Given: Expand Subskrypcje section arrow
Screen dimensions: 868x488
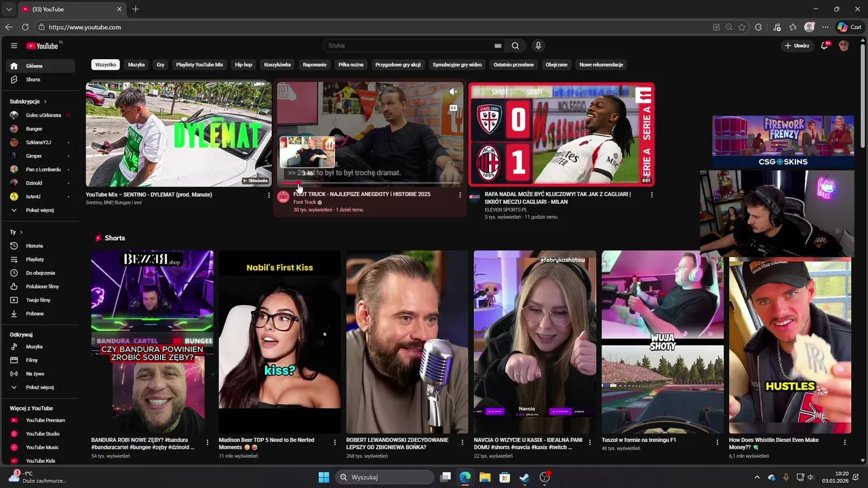Looking at the screenshot, I should pos(45,102).
